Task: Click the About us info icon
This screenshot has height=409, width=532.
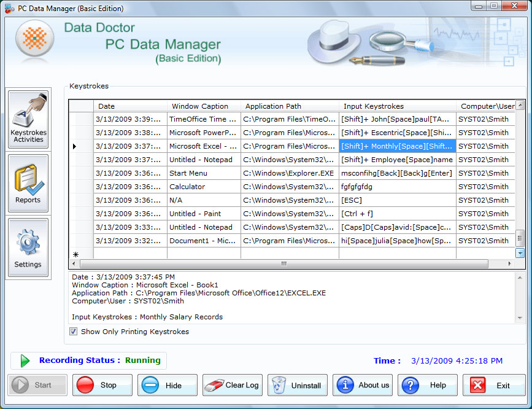Action: 345,385
